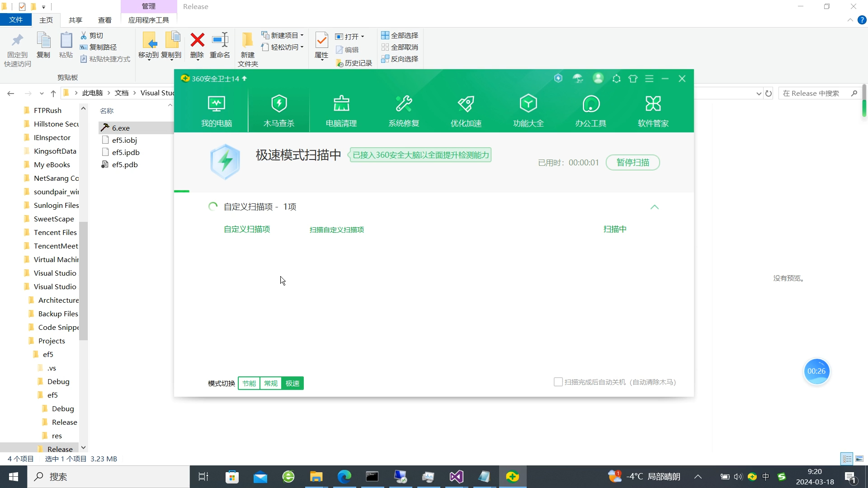The width and height of the screenshot is (868, 488).
Task: Open 新建项目 dropdown in ribbon
Action: (283, 35)
